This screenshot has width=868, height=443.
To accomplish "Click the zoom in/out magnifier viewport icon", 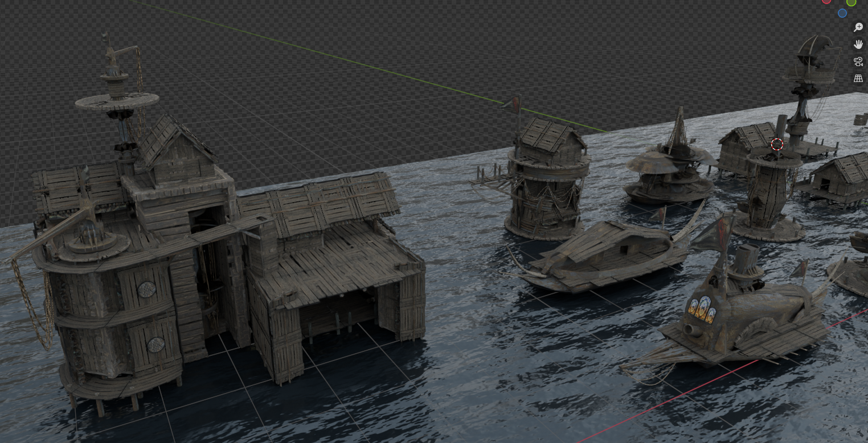I will tap(858, 27).
